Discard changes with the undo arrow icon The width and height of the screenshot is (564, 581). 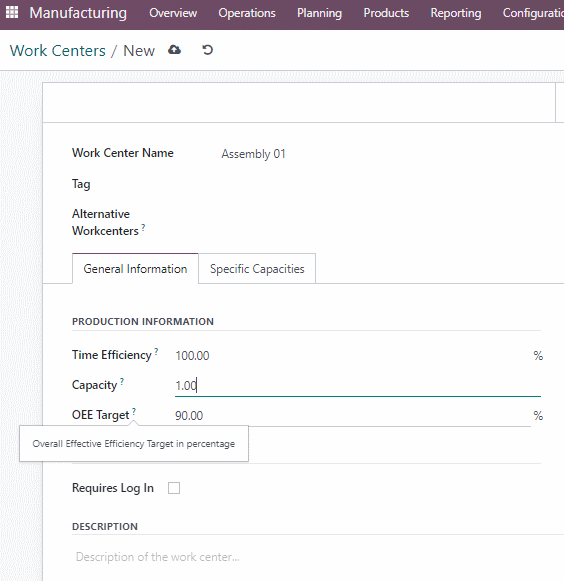click(208, 50)
